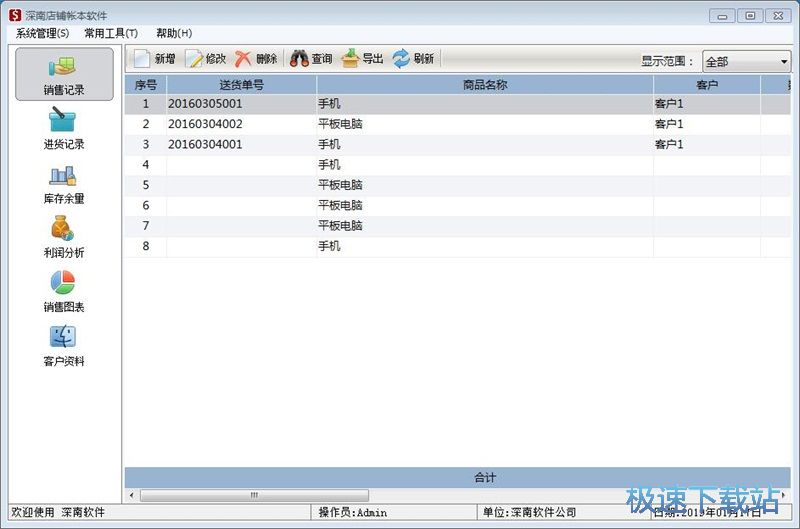The image size is (800, 529).
Task: Open the 进货记录 purchase records panel
Action: (x=64, y=129)
